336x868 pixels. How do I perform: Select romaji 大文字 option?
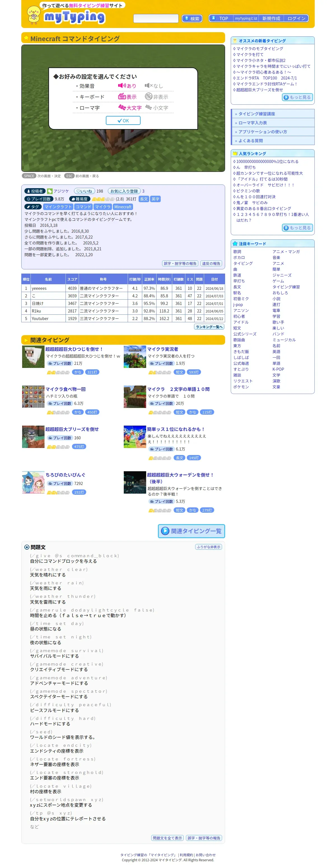[x=130, y=108]
